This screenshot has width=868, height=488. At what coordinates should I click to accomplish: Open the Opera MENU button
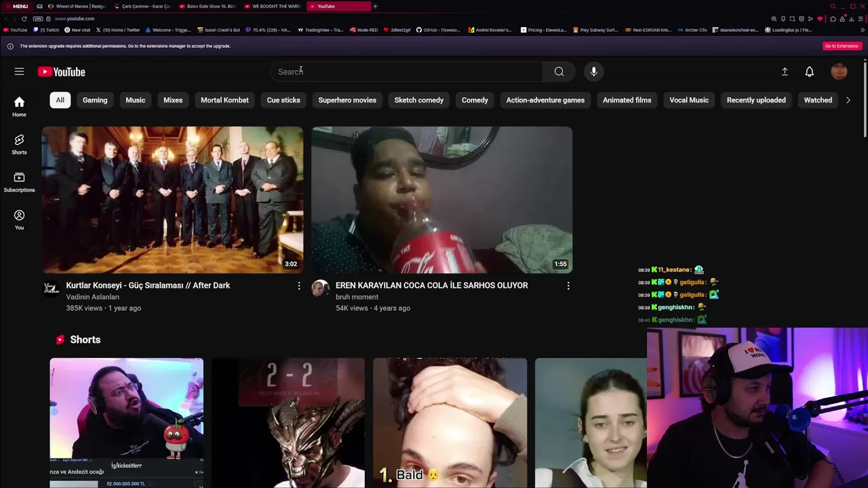tap(16, 6)
